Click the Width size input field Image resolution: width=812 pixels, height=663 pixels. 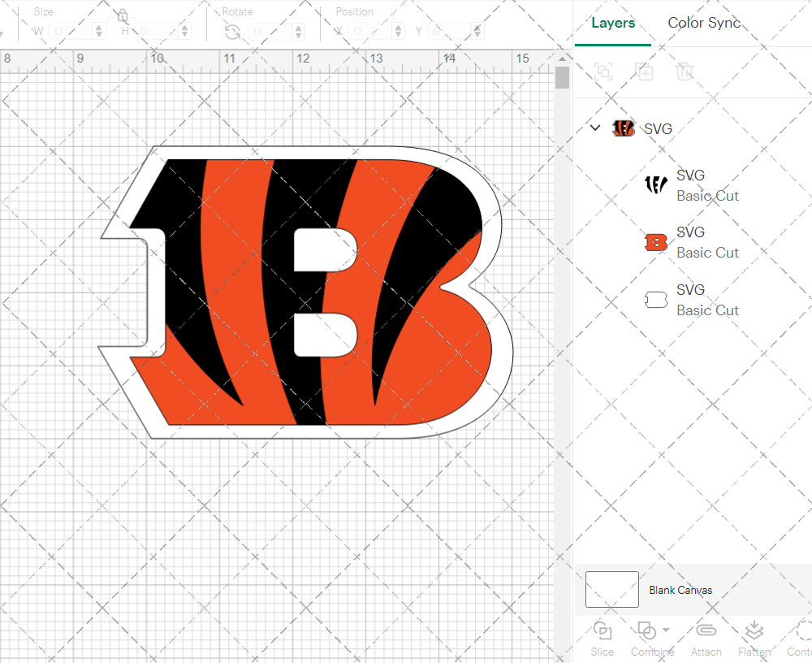[x=71, y=32]
